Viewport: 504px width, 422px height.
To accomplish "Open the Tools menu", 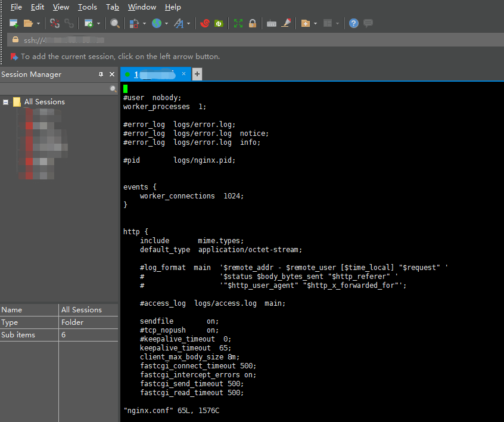I will pos(87,7).
